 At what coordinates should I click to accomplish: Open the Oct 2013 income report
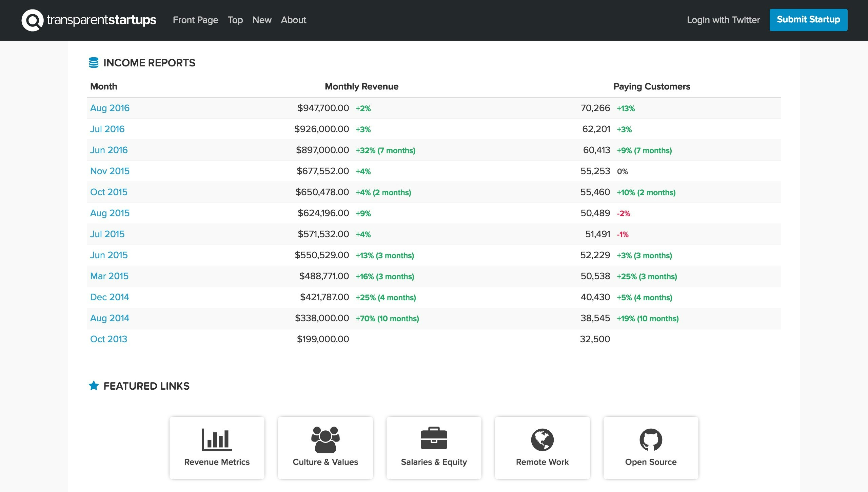coord(108,339)
